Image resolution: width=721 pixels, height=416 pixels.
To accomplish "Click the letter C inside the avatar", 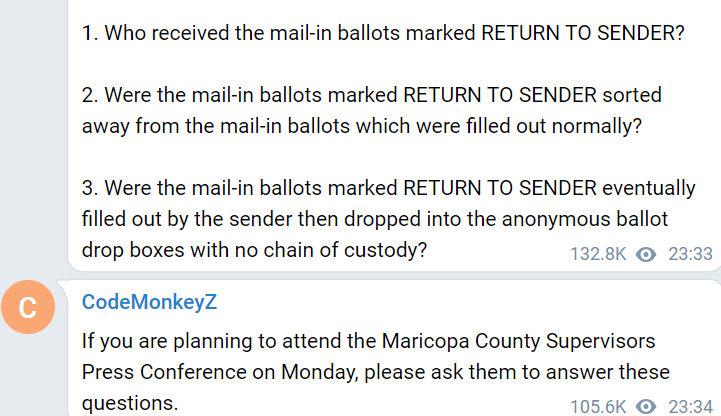I will [28, 308].
